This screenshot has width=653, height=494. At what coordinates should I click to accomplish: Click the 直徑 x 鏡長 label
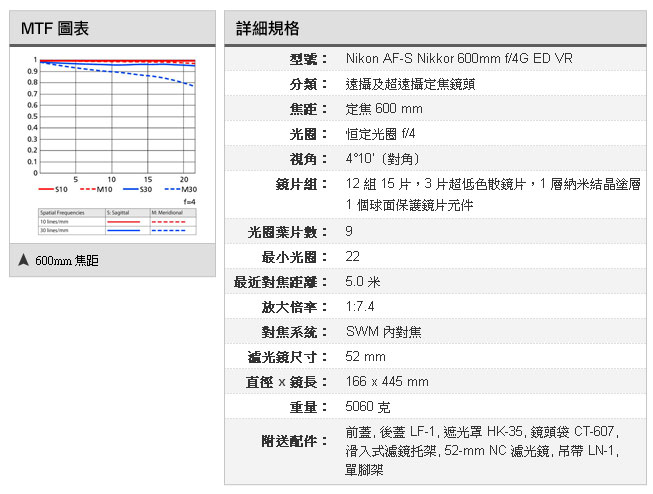[x=286, y=382]
